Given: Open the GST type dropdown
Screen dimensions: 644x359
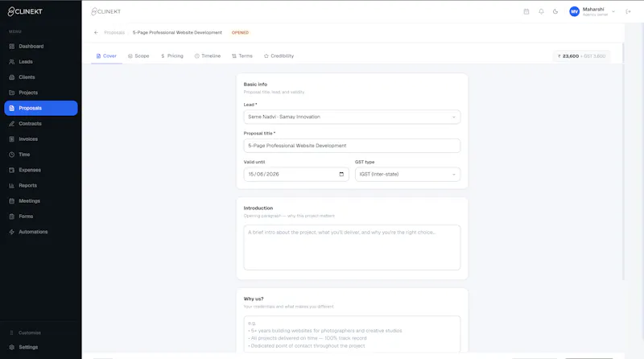Looking at the screenshot, I should tap(407, 174).
